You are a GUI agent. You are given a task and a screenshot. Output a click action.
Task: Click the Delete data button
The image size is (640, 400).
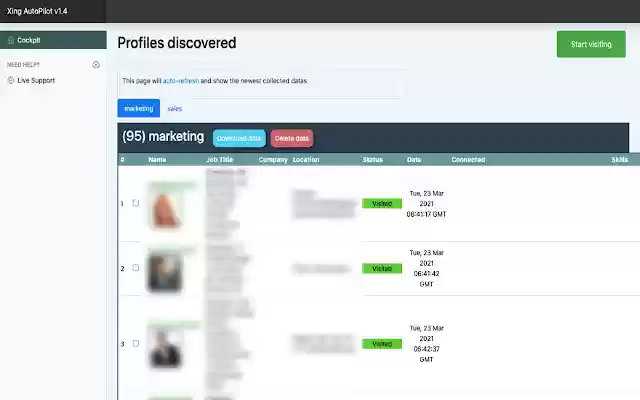tap(292, 138)
